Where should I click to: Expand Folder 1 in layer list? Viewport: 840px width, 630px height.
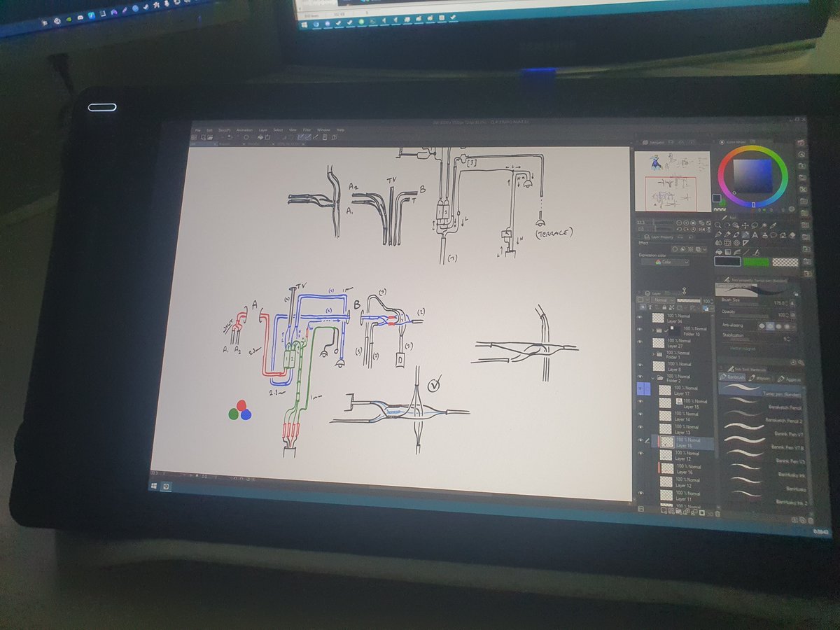[654, 354]
